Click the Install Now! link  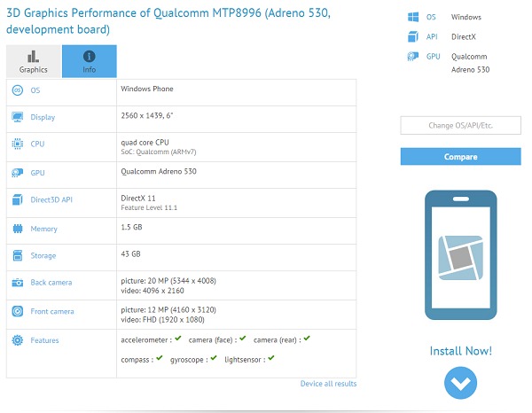coord(460,351)
